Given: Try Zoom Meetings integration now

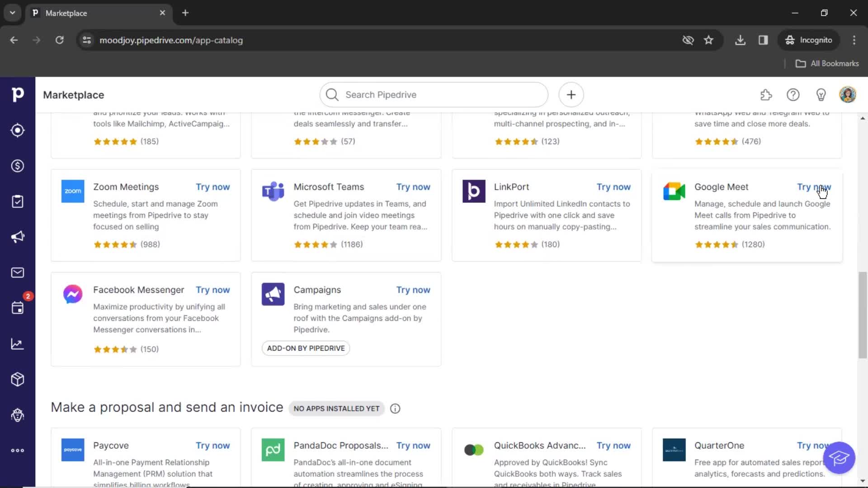Looking at the screenshot, I should click(x=212, y=187).
